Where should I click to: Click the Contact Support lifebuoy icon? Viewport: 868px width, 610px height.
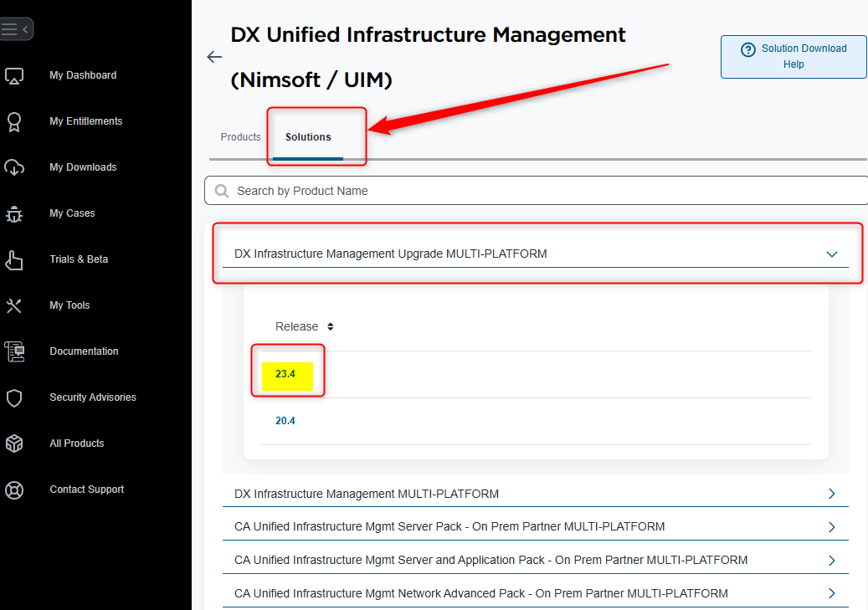tap(14, 490)
